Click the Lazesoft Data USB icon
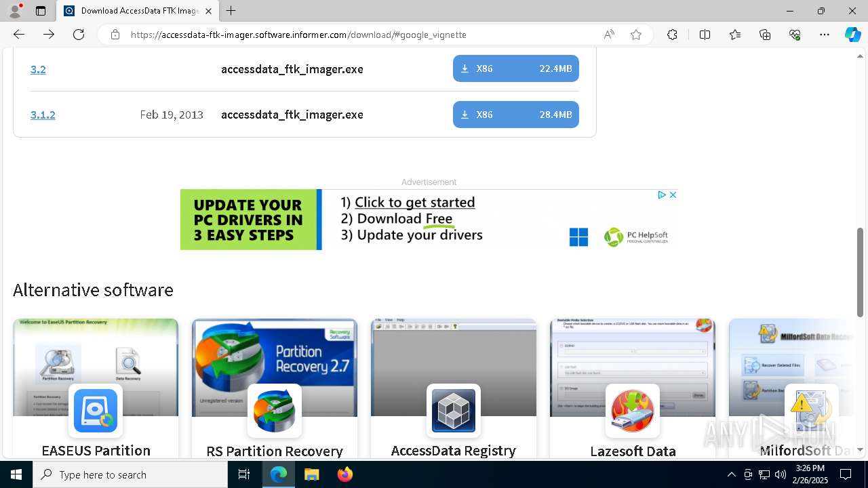Image resolution: width=868 pixels, height=488 pixels. point(633,411)
